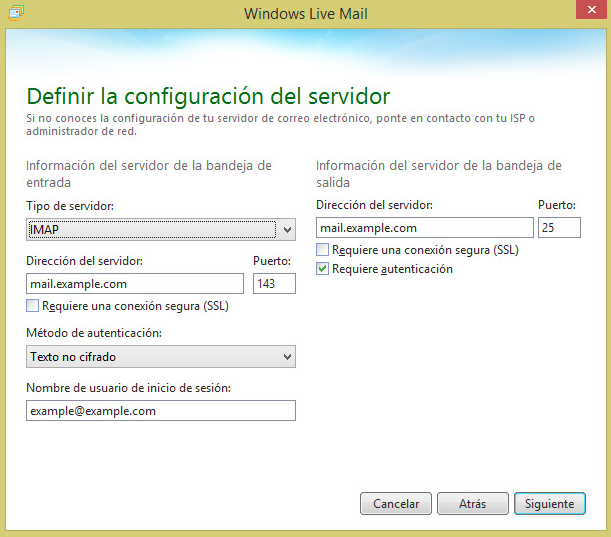Screen dimensions: 611x537
Task: Click the heading 'Definir la configuración del servidor'
Action: click(208, 96)
